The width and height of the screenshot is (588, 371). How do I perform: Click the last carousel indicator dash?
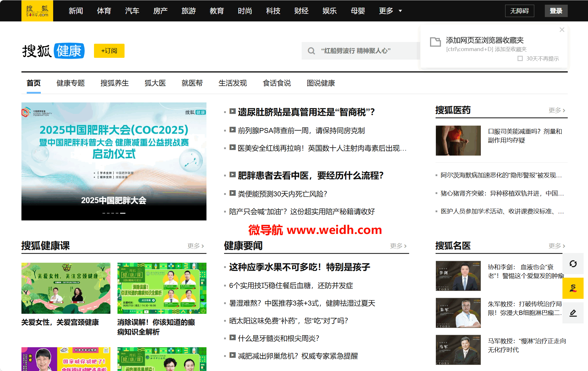coord(123,213)
